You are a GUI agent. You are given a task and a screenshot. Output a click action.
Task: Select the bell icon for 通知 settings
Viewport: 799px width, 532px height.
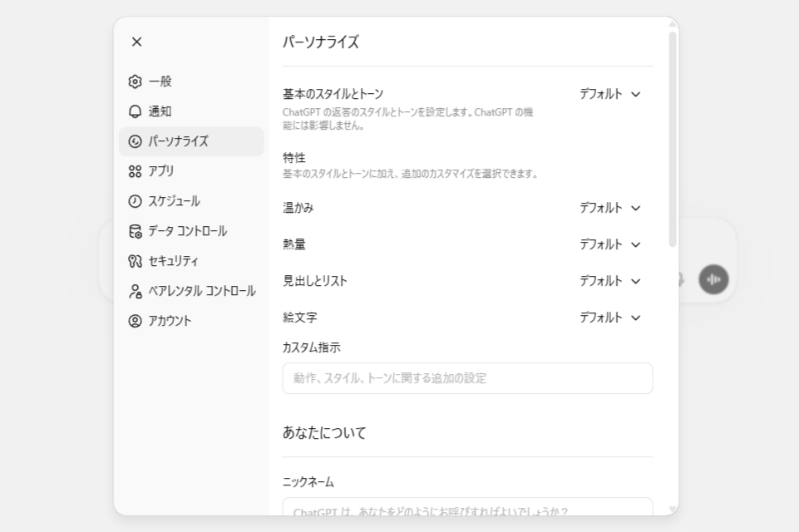136,111
